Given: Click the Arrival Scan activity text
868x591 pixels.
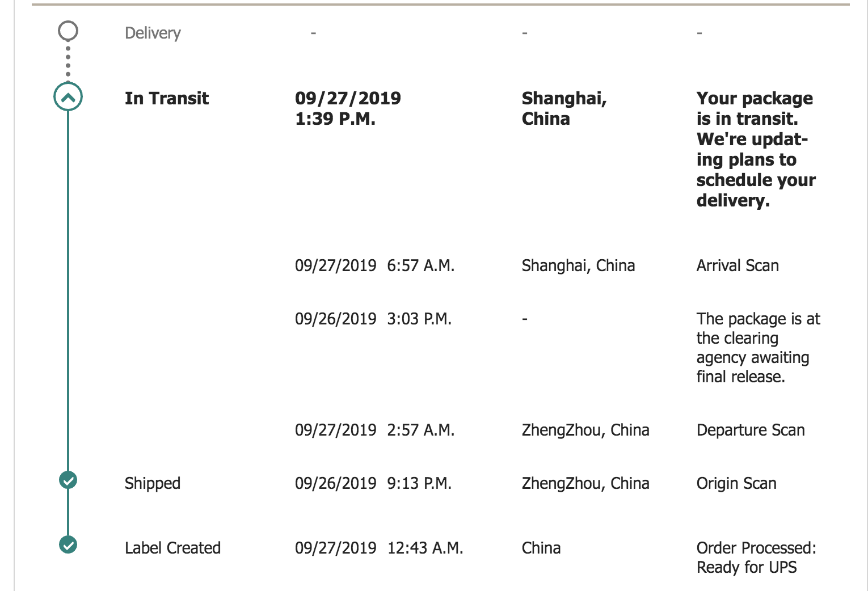Looking at the screenshot, I should (x=738, y=265).
